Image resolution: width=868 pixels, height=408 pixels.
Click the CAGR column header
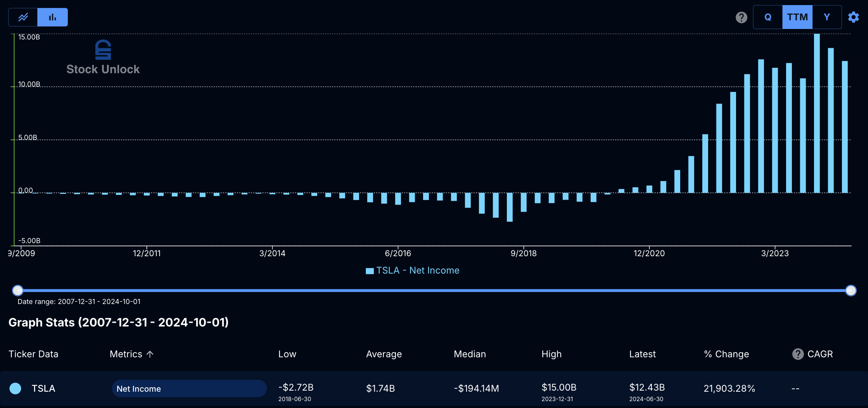(820, 354)
